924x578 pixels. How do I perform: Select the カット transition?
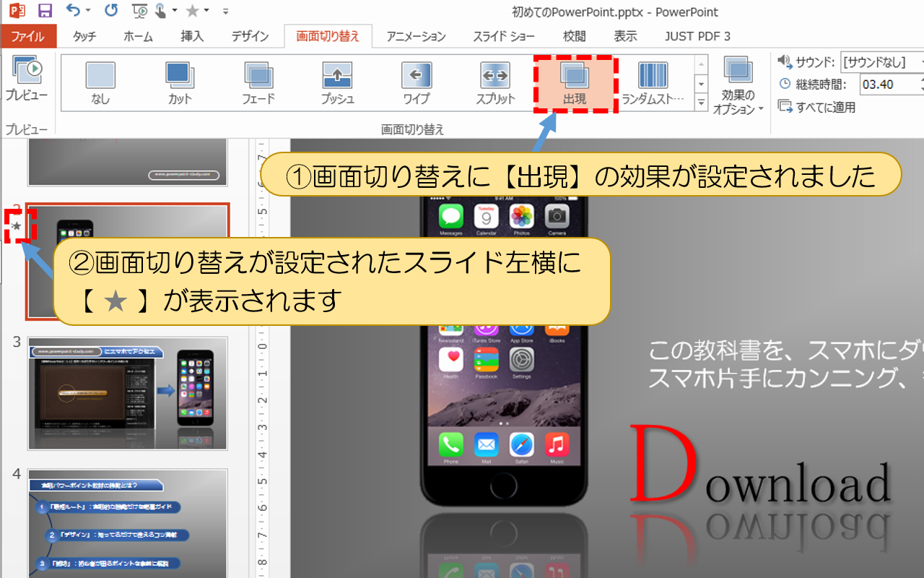point(180,83)
